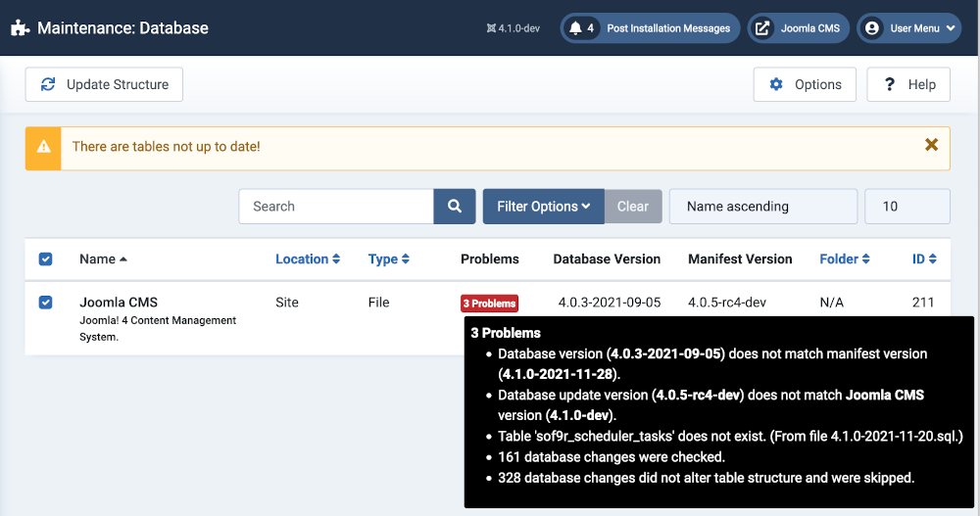Click tooltip line '161 database changes were checked'
980x516 pixels.
pos(612,456)
